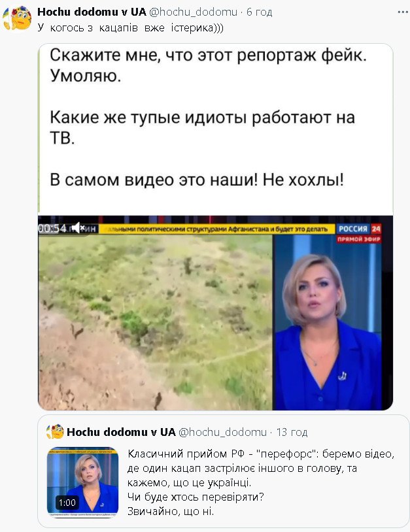This screenshot has width=410, height=532.
Task: Open the Hochu dodomu v UA profile name
Action: coord(92,12)
